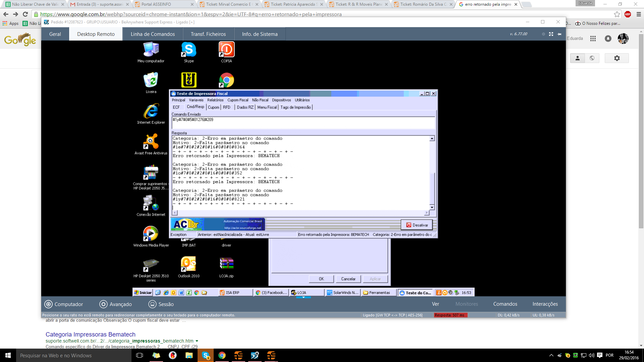Open File Explorer in Windows taskbar

(189, 355)
